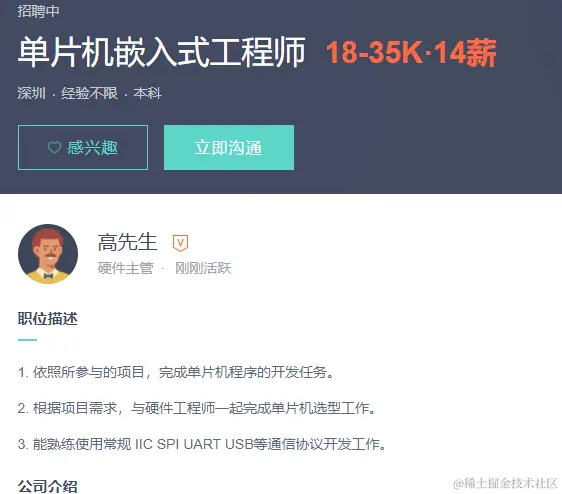
Task: Open recruiter 高先生's avatar picture
Action: [x=48, y=254]
